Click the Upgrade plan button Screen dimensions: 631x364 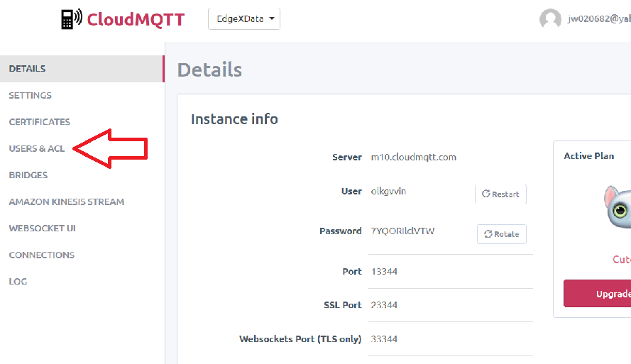pos(598,294)
